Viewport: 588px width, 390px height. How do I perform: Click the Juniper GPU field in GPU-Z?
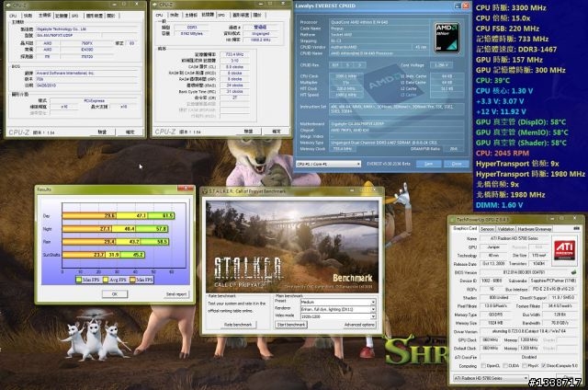[x=493, y=247]
